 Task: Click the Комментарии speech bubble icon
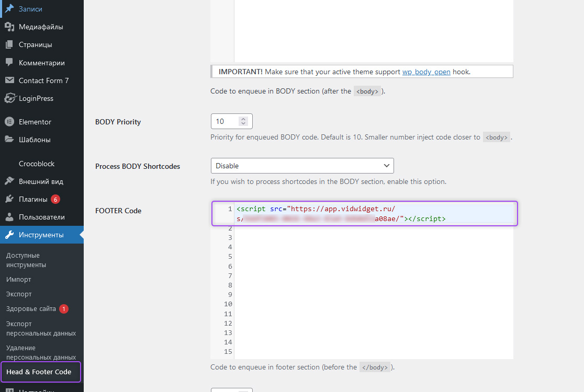tap(9, 63)
